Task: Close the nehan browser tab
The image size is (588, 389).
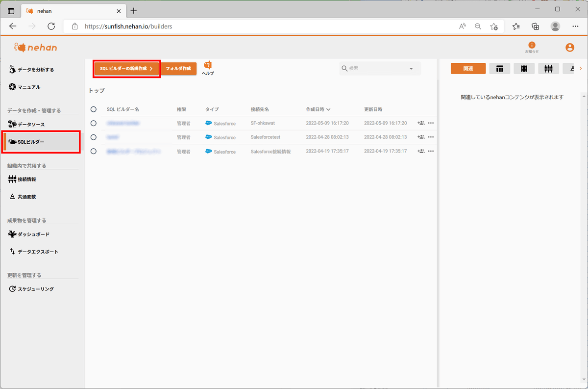Action: coord(118,11)
